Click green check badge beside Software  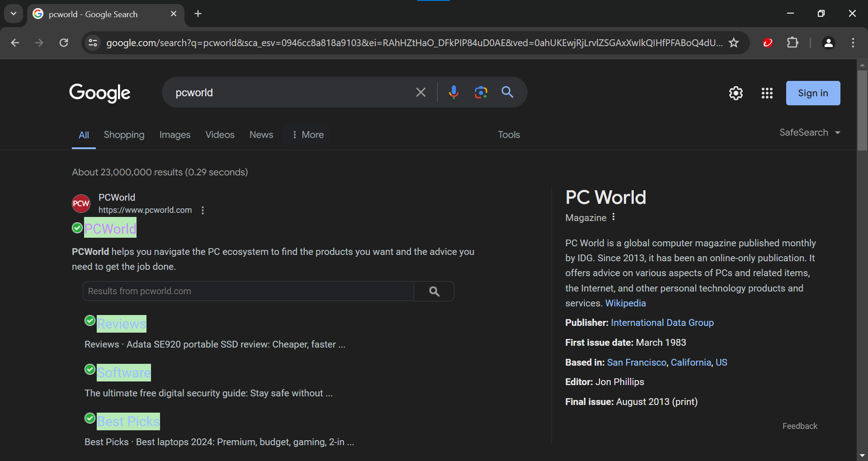(x=90, y=369)
